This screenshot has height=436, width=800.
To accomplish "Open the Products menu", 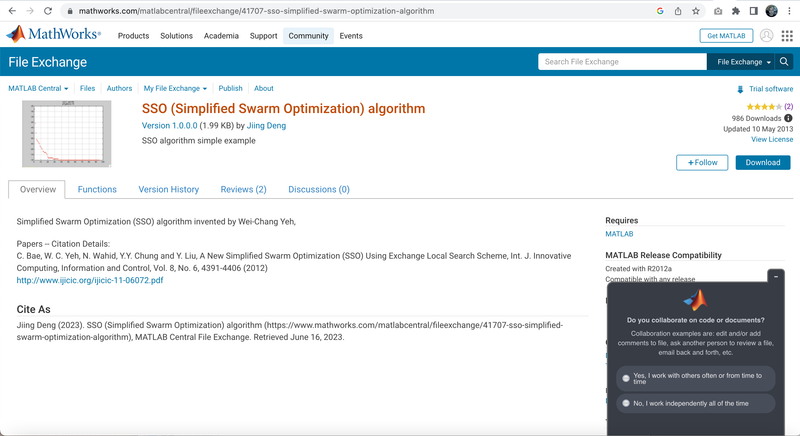I will coord(133,36).
